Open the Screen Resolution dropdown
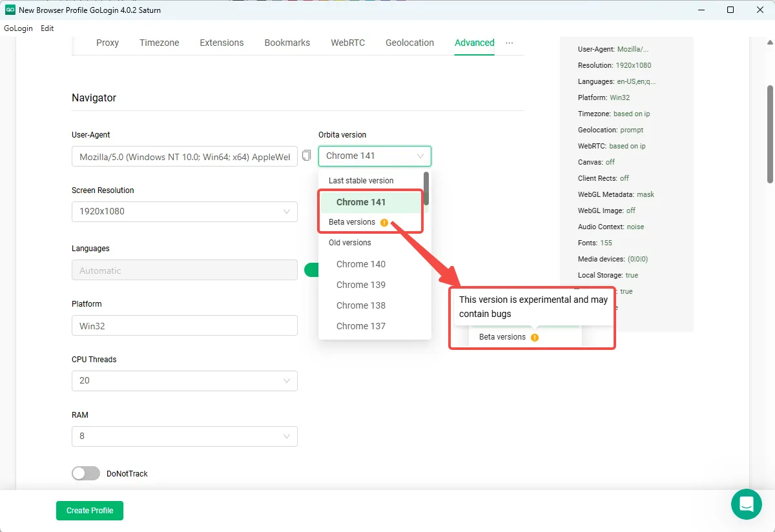 pyautogui.click(x=184, y=211)
